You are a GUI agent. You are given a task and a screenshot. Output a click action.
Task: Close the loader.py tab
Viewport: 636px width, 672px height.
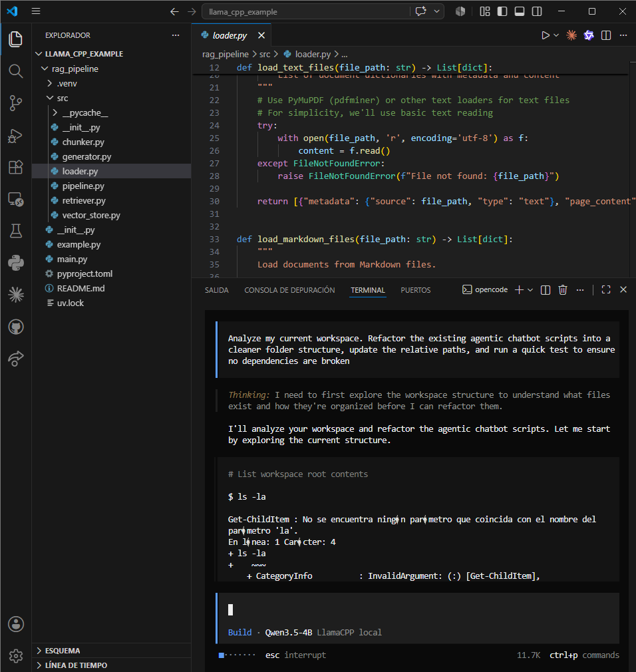coord(261,35)
